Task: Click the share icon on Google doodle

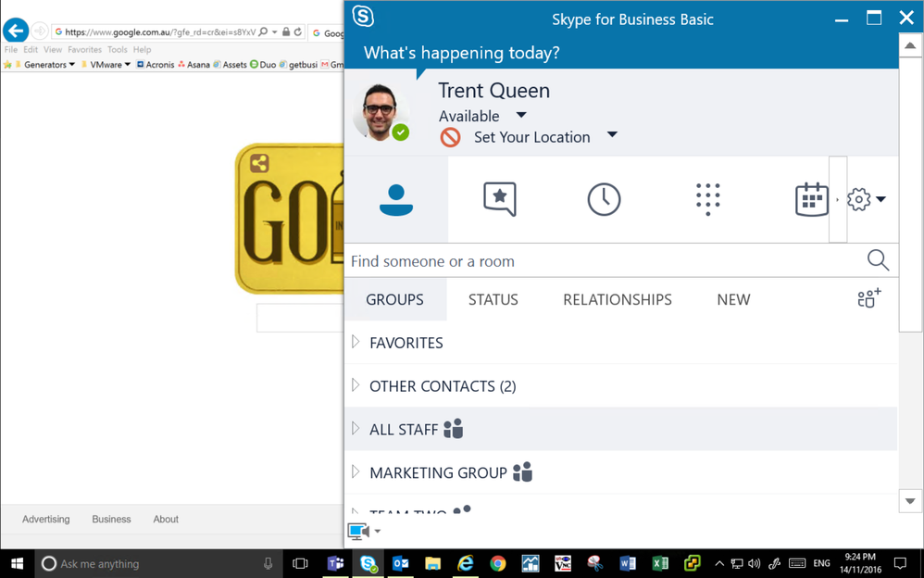Action: [x=259, y=163]
